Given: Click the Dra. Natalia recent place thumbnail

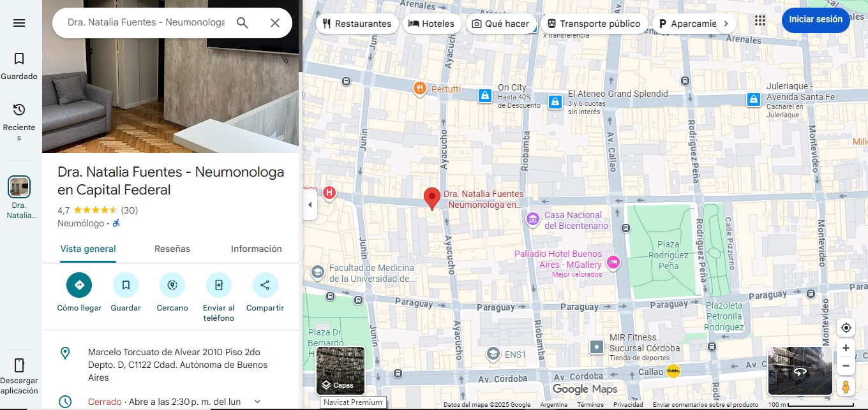Looking at the screenshot, I should [19, 187].
